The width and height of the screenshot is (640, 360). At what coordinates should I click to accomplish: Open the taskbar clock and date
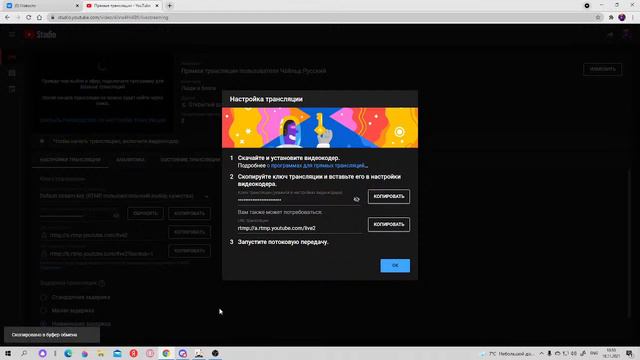click(611, 353)
